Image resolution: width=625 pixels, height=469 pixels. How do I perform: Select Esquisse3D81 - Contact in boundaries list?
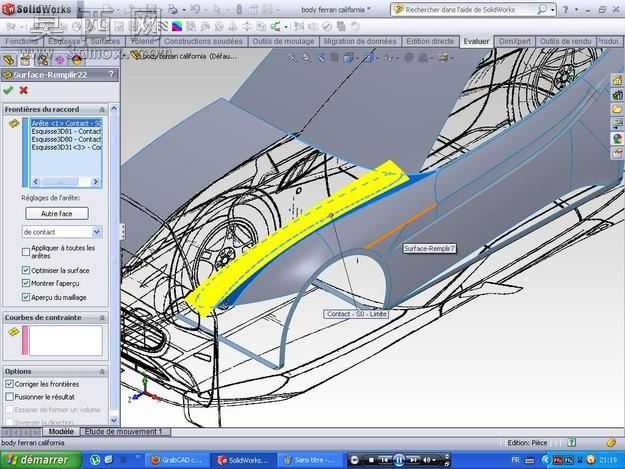[x=66, y=131]
